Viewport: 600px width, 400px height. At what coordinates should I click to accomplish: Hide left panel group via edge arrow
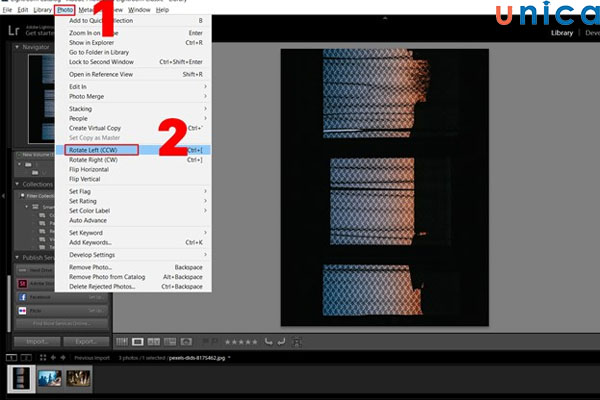pos(3,196)
